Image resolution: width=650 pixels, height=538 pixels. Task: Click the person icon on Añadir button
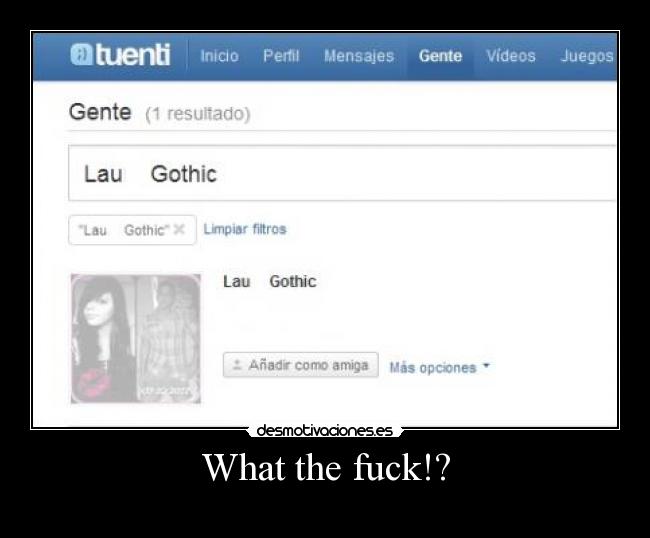pos(237,365)
